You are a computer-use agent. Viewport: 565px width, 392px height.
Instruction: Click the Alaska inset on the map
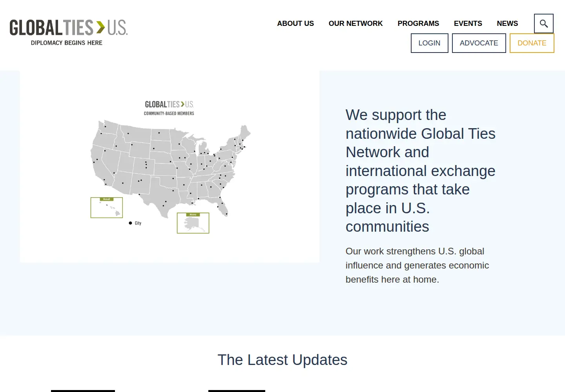coord(193,223)
